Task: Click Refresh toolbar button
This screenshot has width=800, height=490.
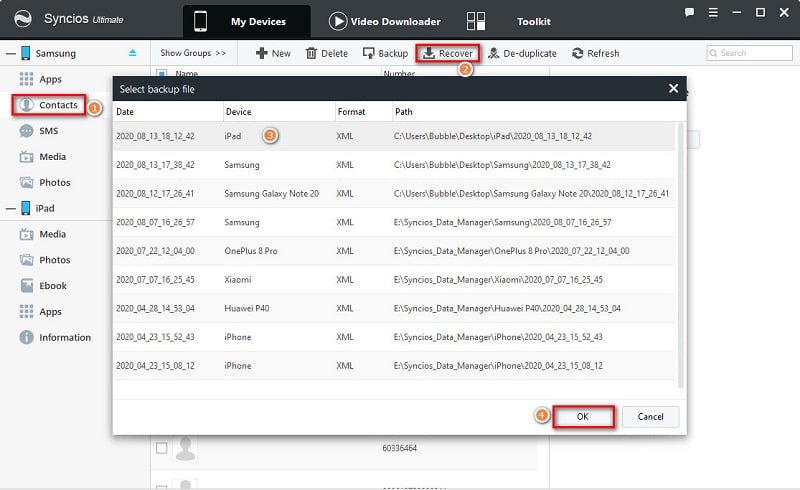Action: pyautogui.click(x=595, y=53)
